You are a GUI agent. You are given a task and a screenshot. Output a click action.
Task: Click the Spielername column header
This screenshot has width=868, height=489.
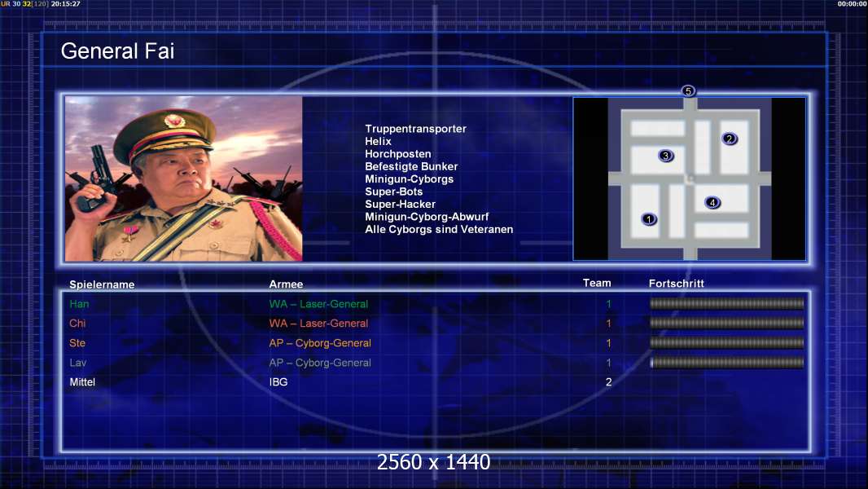(x=102, y=284)
